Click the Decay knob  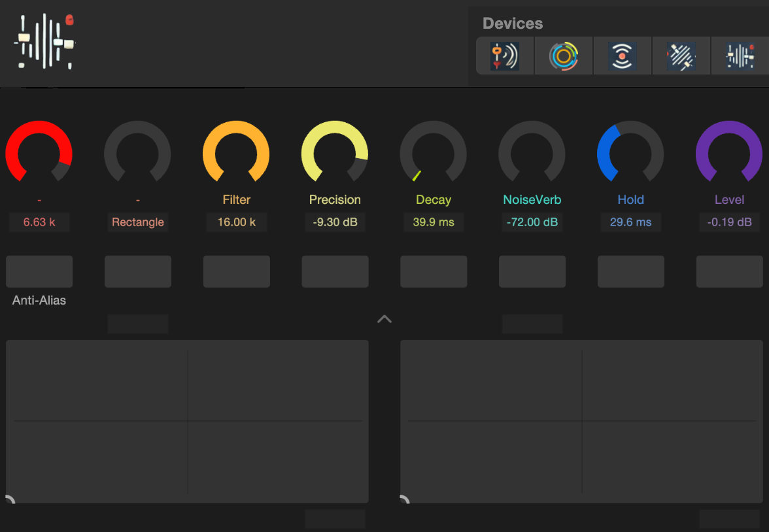coord(433,152)
